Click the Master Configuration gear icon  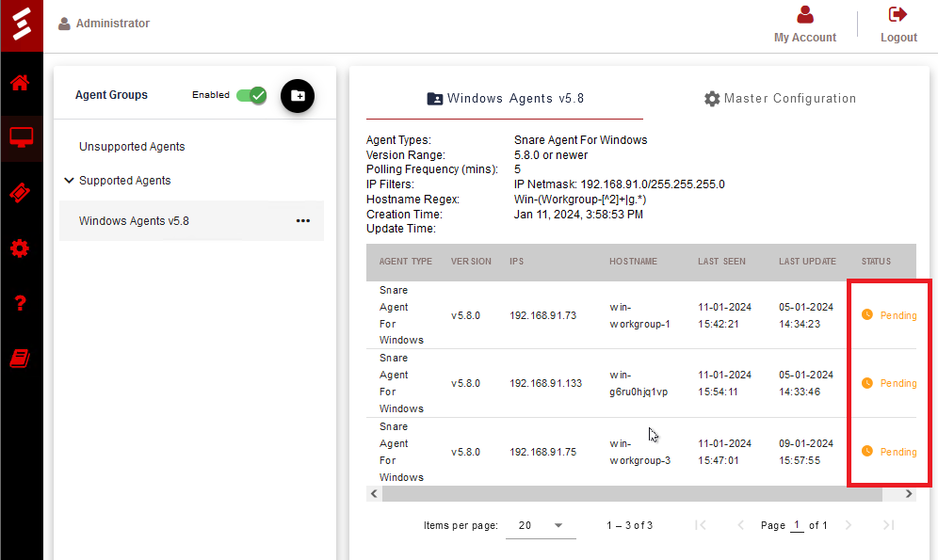tap(712, 99)
